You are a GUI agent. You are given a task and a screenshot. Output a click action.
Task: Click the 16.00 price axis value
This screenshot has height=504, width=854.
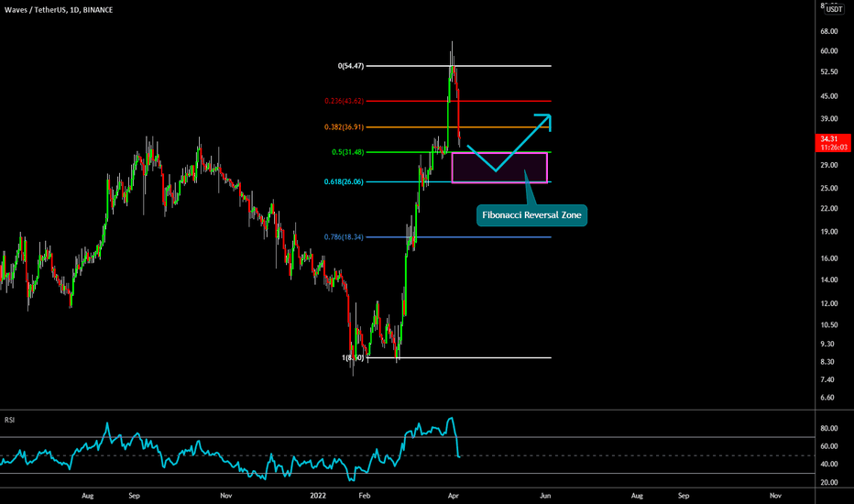pos(829,258)
